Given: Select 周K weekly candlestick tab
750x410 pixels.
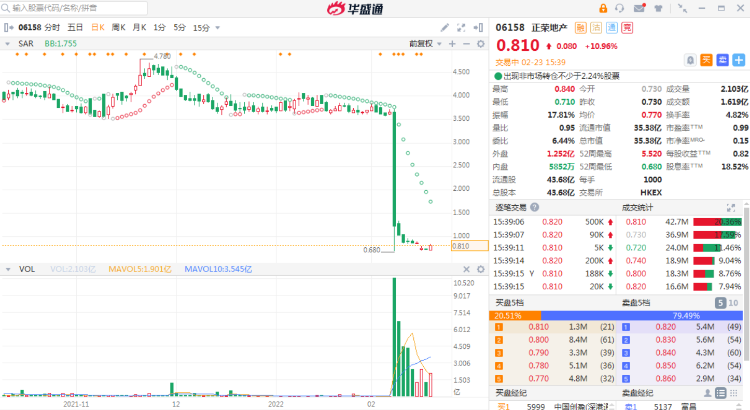Looking at the screenshot, I should [118, 28].
